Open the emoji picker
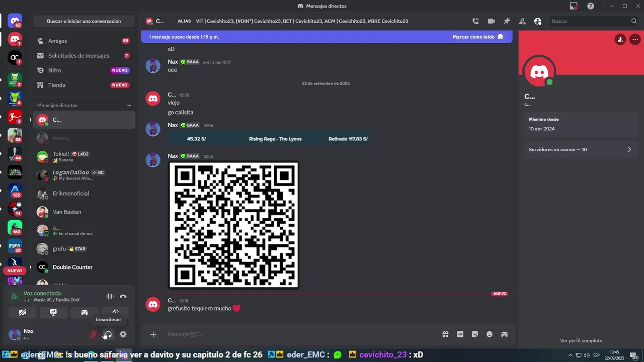The image size is (644, 362). click(490, 334)
